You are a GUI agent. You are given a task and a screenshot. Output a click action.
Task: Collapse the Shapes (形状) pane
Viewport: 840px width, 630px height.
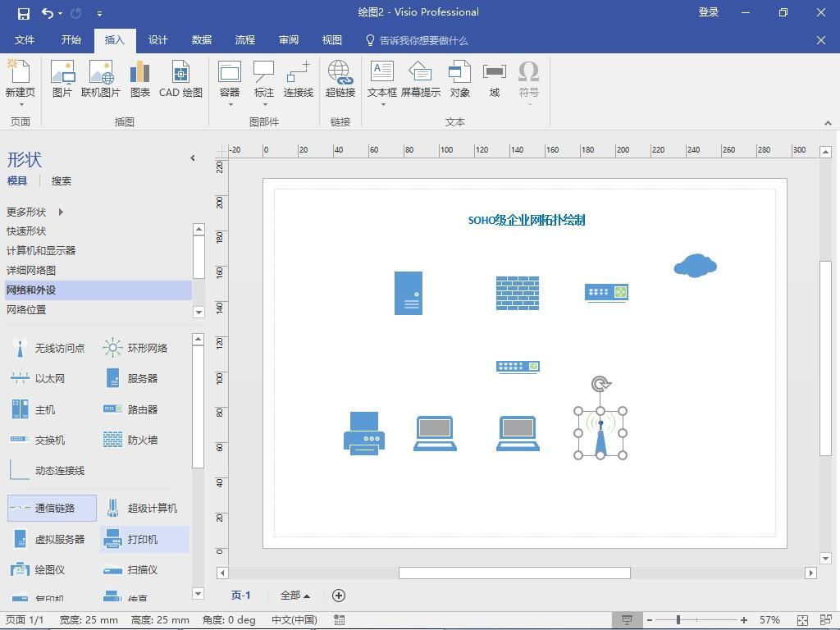[x=193, y=158]
